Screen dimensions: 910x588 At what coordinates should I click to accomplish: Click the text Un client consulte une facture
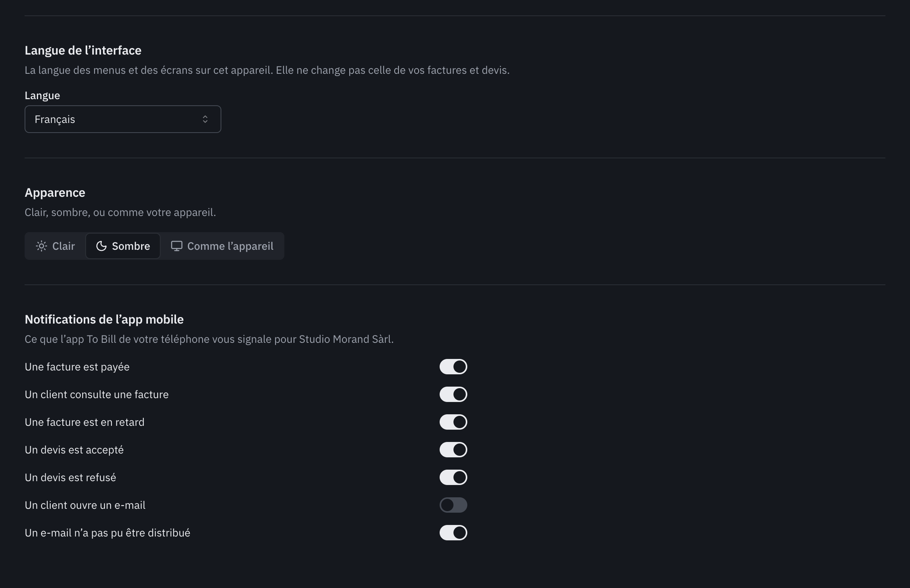97,394
